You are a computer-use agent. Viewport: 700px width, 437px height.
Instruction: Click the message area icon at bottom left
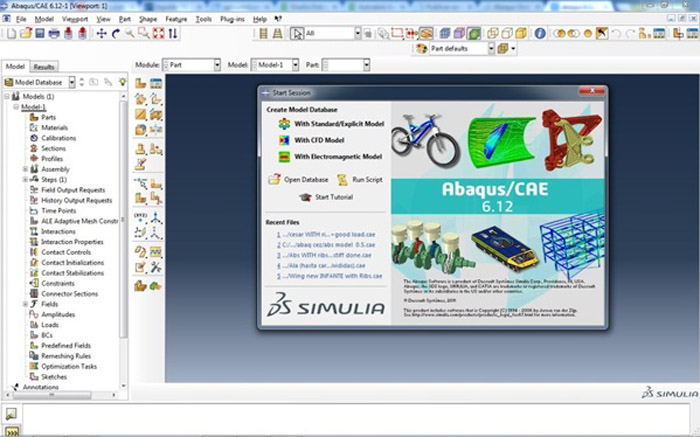click(x=11, y=414)
